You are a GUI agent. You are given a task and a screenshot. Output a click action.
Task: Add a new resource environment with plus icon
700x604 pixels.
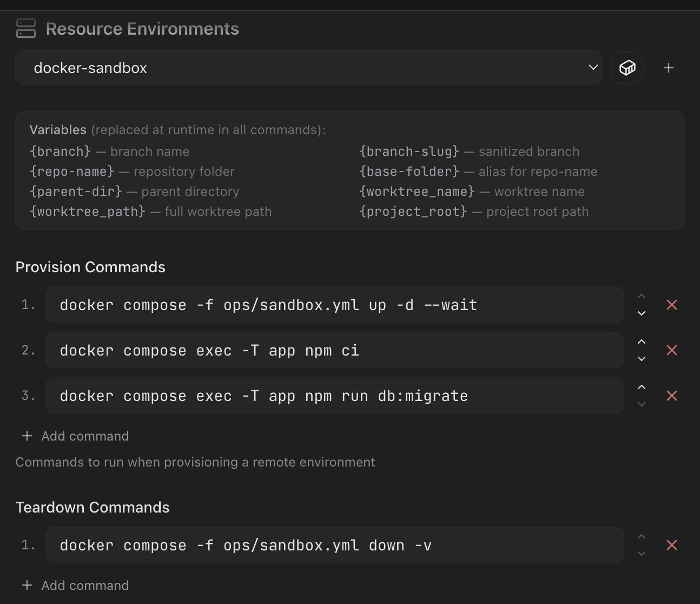pos(669,68)
